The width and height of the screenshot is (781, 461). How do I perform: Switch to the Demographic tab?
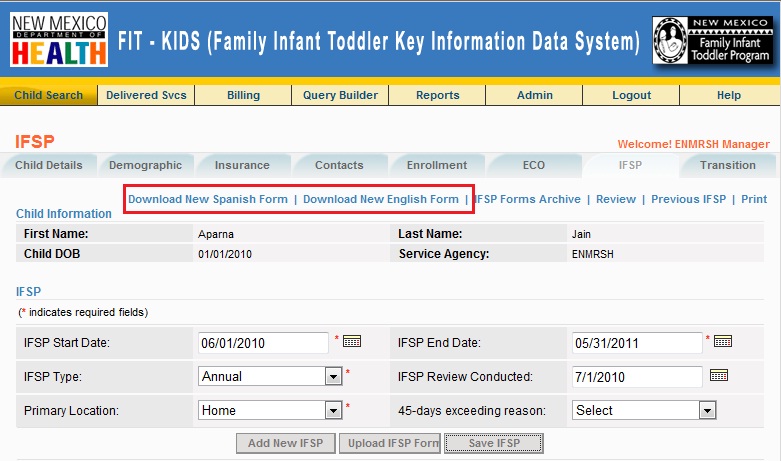click(x=145, y=165)
